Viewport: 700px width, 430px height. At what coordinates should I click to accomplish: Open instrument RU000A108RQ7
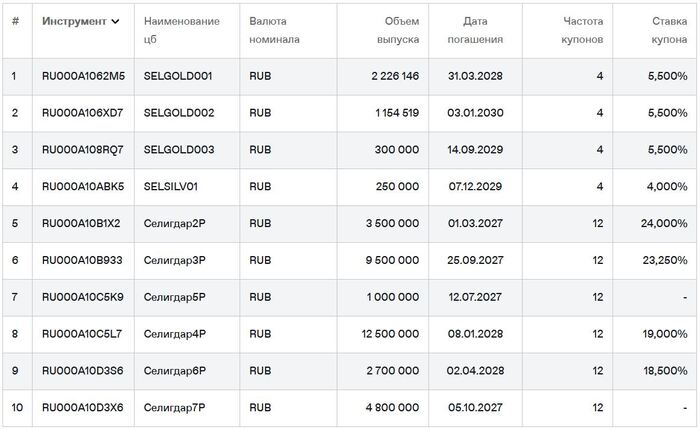click(x=82, y=150)
